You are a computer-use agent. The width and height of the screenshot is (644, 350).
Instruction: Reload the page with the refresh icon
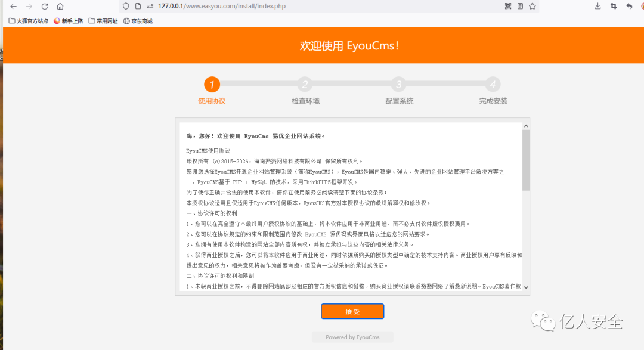(44, 6)
